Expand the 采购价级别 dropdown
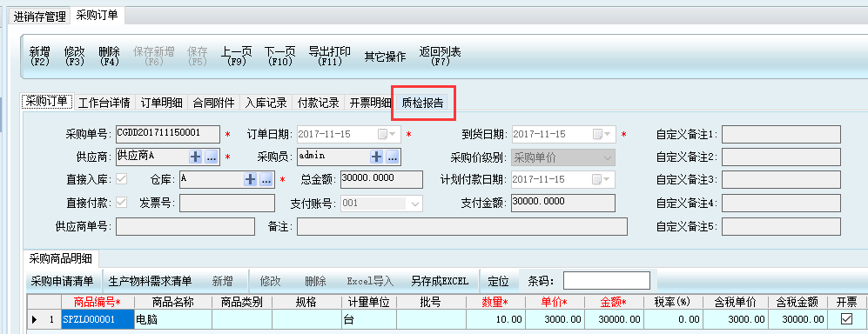 608,157
